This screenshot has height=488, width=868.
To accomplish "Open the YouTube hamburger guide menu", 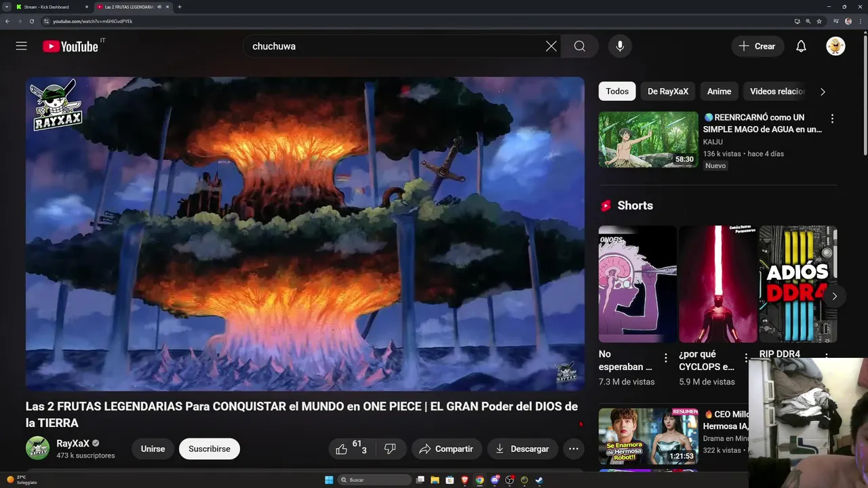I will pyautogui.click(x=22, y=46).
